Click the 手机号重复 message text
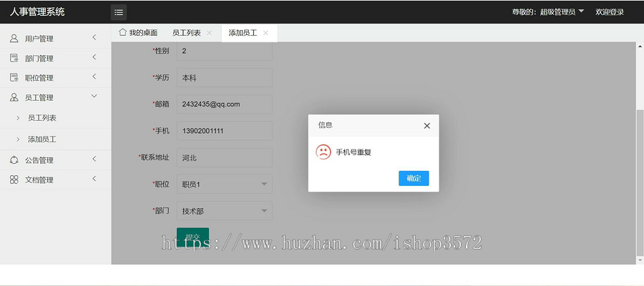The image size is (644, 286). [x=353, y=152]
